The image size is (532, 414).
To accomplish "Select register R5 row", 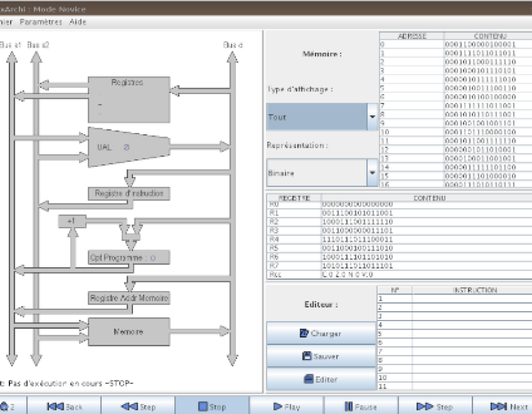I will pos(400,248).
